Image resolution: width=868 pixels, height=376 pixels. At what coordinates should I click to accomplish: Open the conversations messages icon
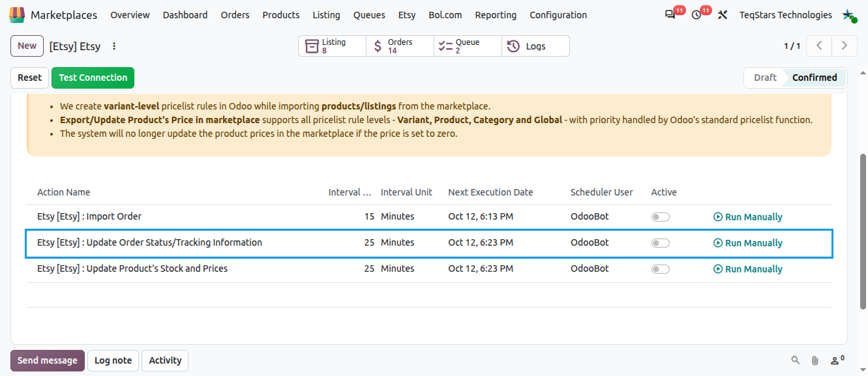[x=670, y=15]
